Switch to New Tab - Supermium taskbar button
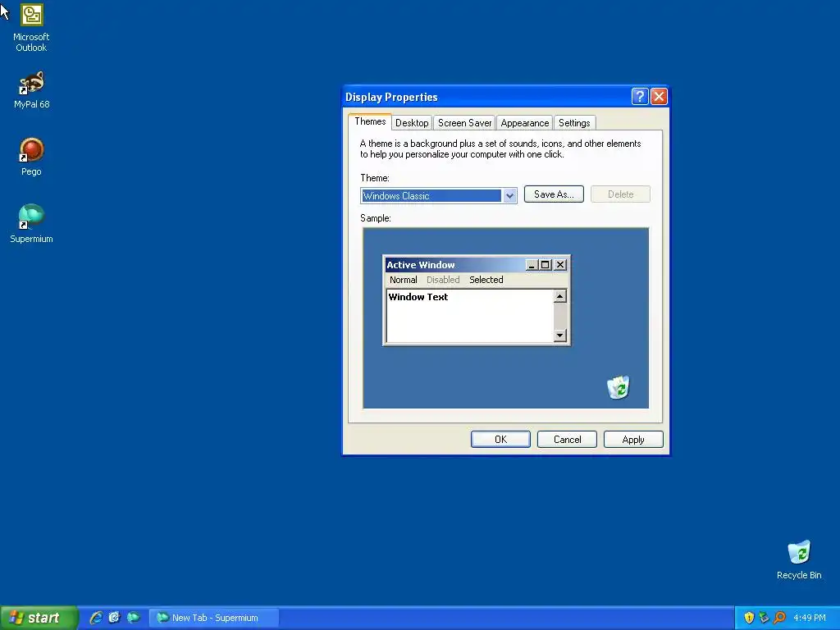The height and width of the screenshot is (630, 840). [x=214, y=618]
